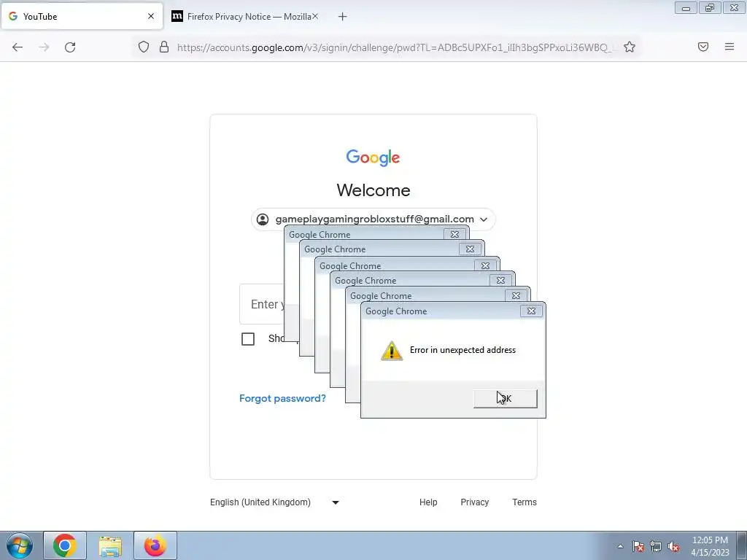Go back to the previous page
This screenshot has height=560, width=747.
(18, 47)
